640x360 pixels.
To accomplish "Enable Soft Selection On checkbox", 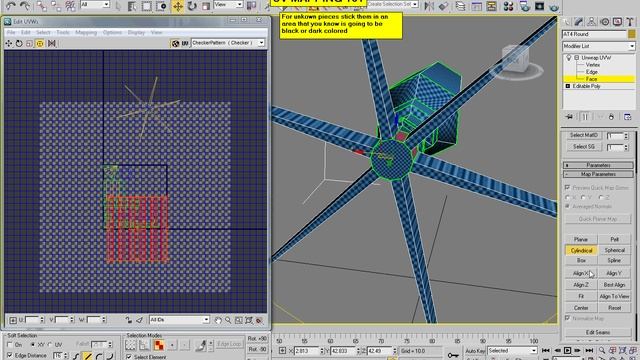I will [10, 345].
